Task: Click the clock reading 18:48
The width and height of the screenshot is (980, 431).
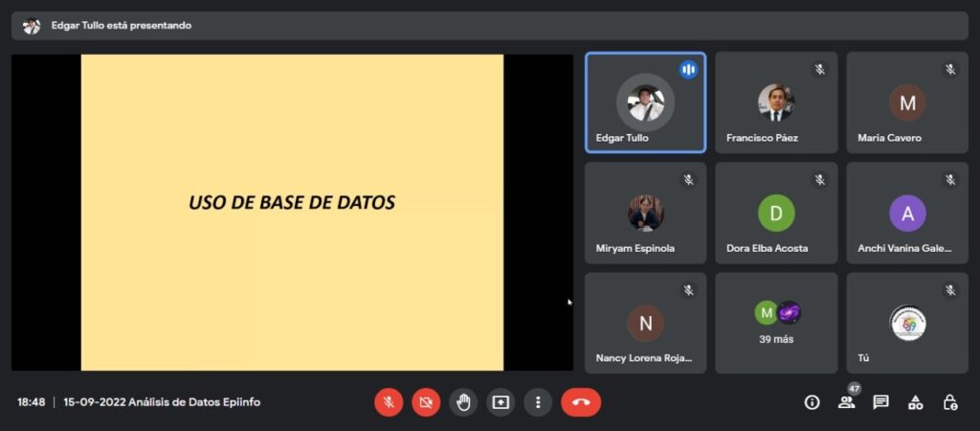Action: coord(32,402)
